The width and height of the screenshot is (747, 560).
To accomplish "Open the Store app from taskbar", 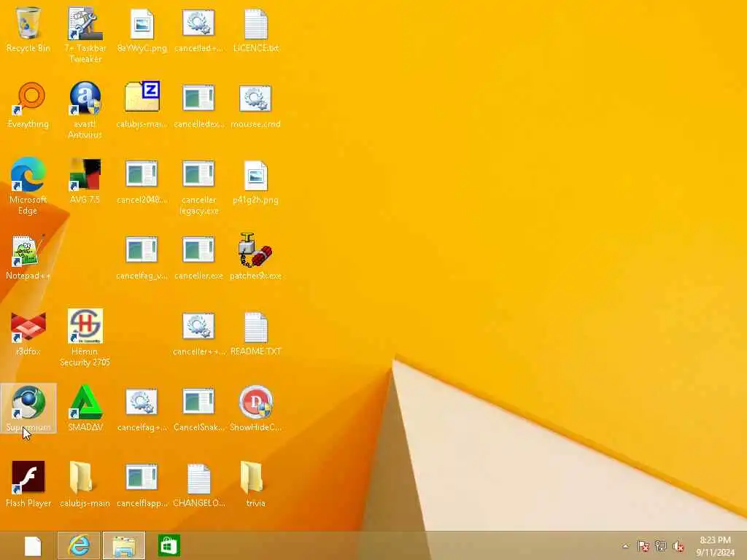I will pos(169,545).
